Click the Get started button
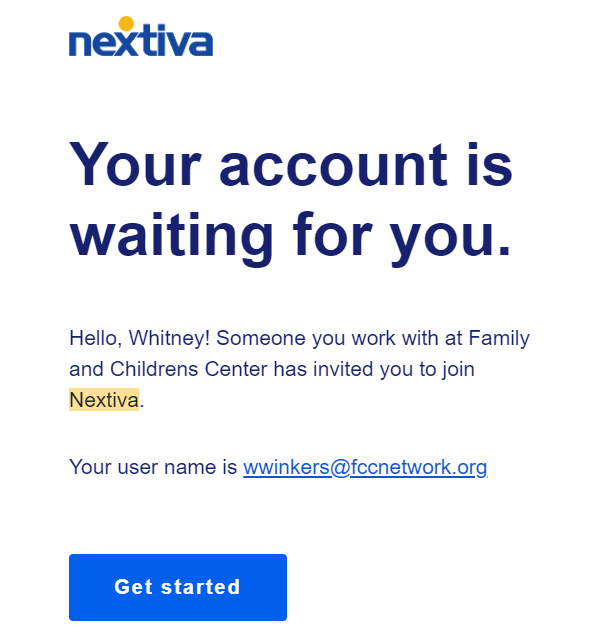The image size is (593, 642). [x=178, y=587]
